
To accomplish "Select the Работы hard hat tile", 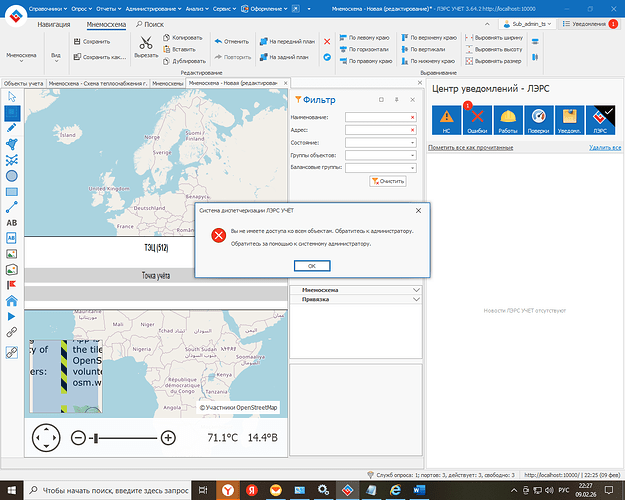I will (x=507, y=120).
